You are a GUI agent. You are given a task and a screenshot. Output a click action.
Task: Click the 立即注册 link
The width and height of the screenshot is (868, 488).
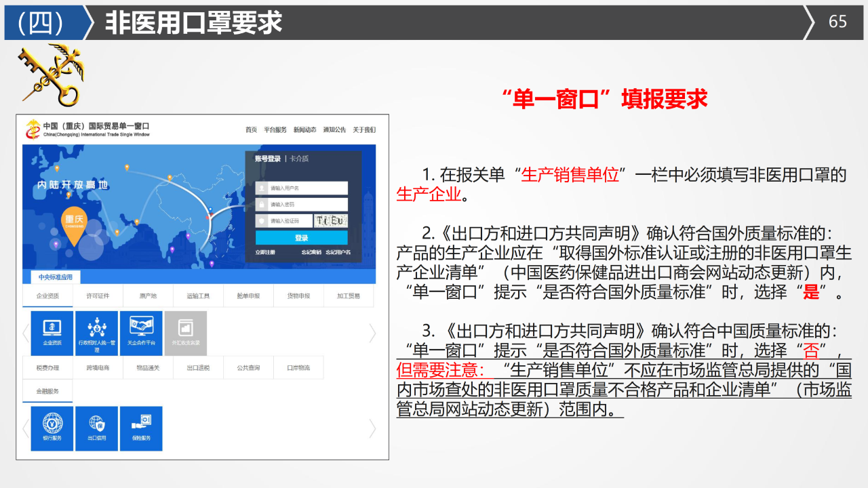coord(265,252)
